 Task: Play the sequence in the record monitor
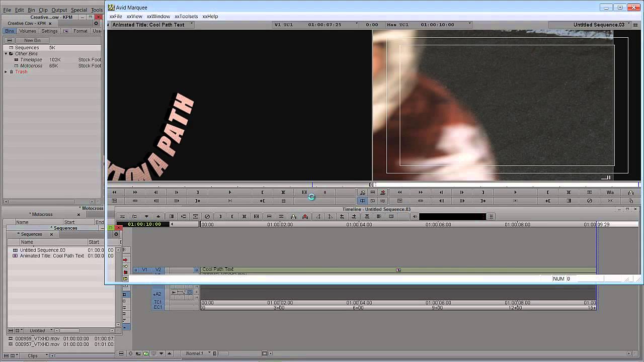(x=515, y=192)
